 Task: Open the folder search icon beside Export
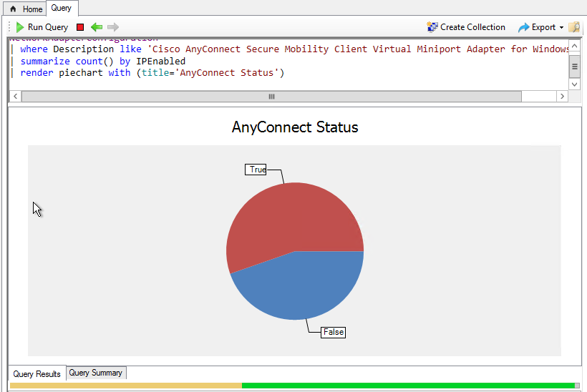pyautogui.click(x=574, y=27)
